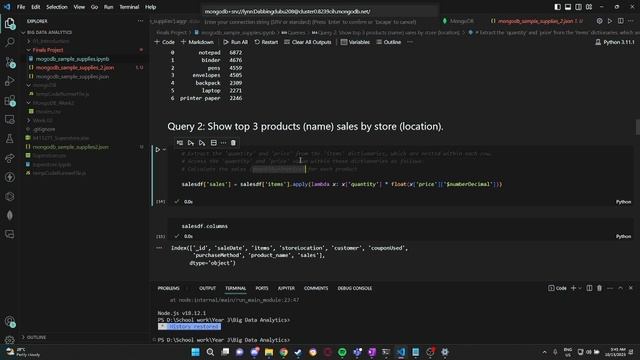Viewport: 640px width, 360px height.
Task: Open mogodb_sample_supplies.ipynb in Explorer
Action: 72,59
